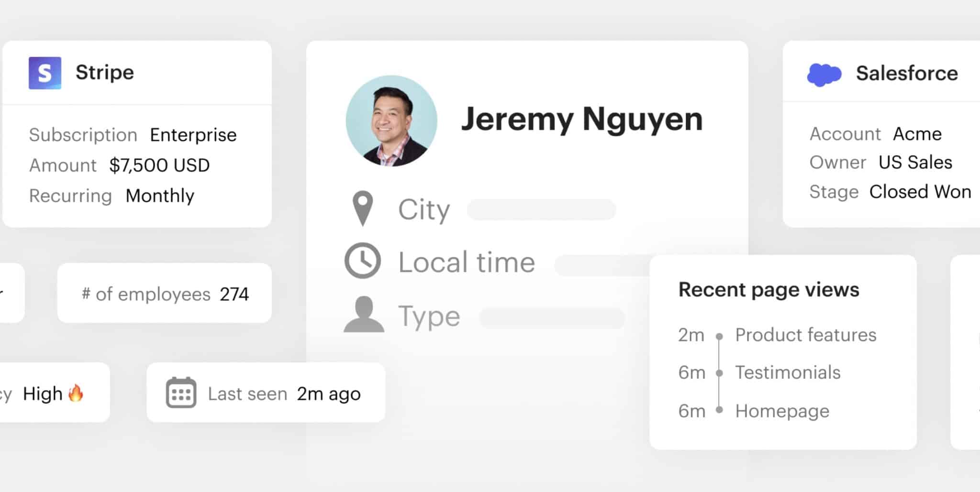Select the 274 employees value
Screen dimensions: 980x492
pos(234,294)
